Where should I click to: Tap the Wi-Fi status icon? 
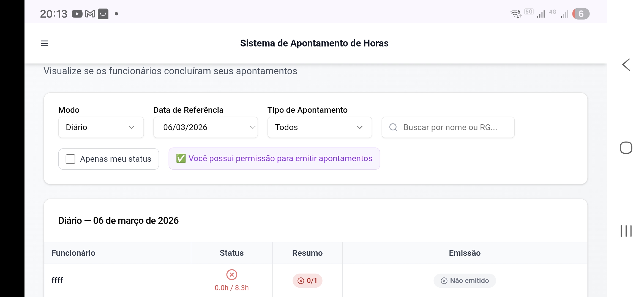[x=516, y=14]
